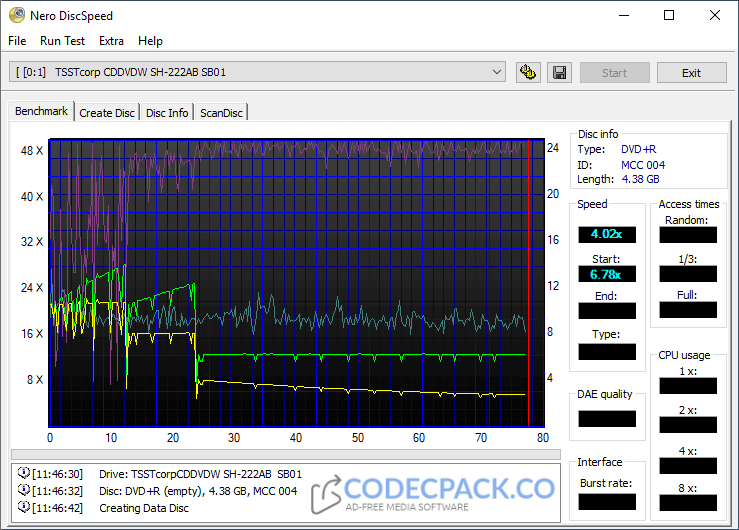
Task: Click the CPU usage 8x field
Action: coord(688,503)
